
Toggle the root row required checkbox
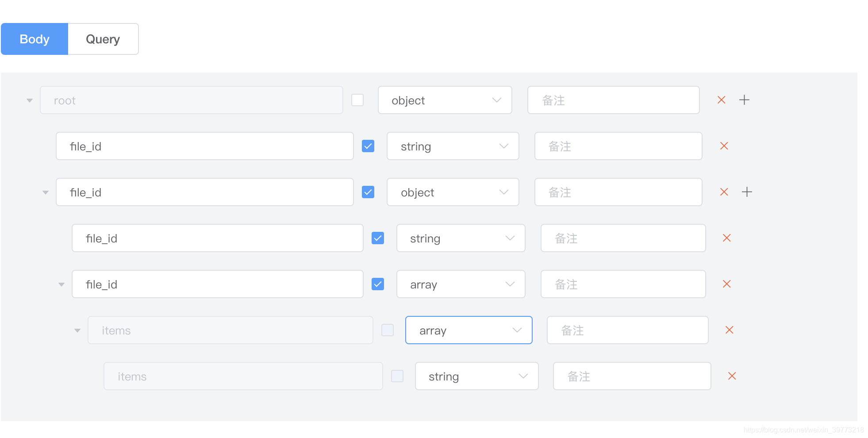[x=357, y=100]
